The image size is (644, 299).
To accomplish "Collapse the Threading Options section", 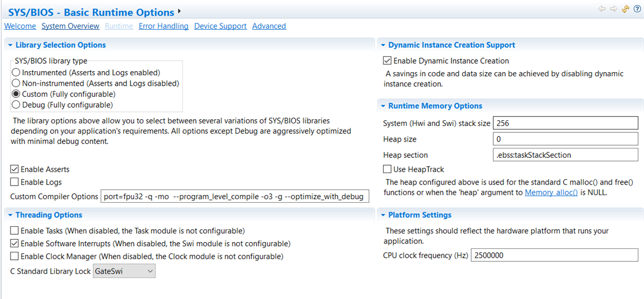I will click(10, 215).
